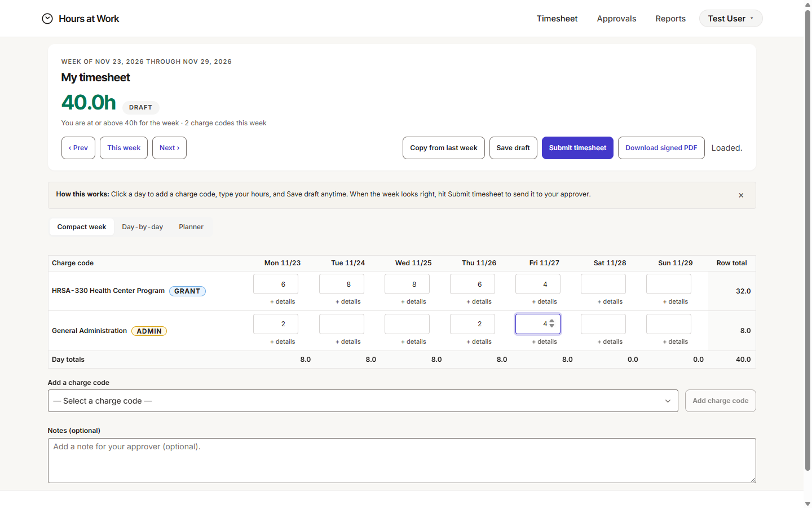Click the Hours at Work clock logo
812x508 pixels.
(47, 19)
